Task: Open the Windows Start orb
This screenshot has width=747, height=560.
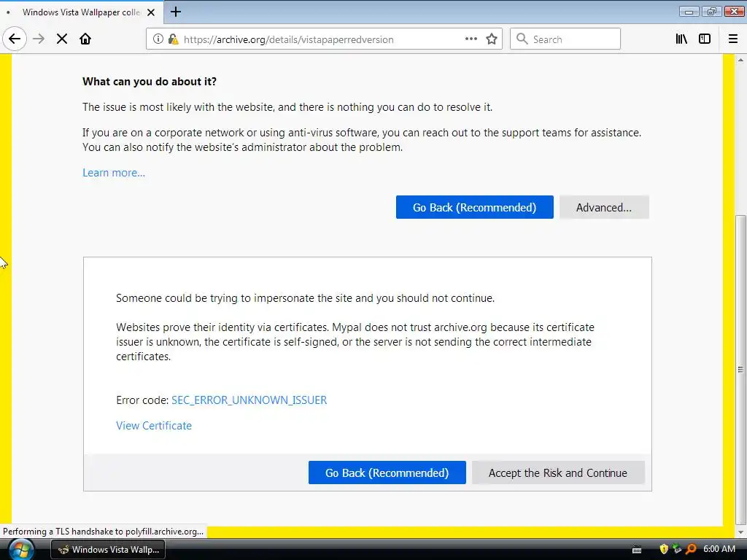Action: (21, 550)
